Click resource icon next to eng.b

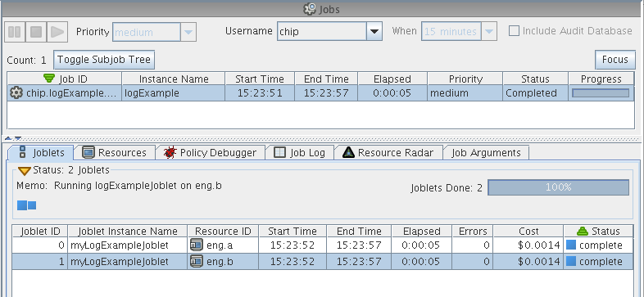coord(197,261)
